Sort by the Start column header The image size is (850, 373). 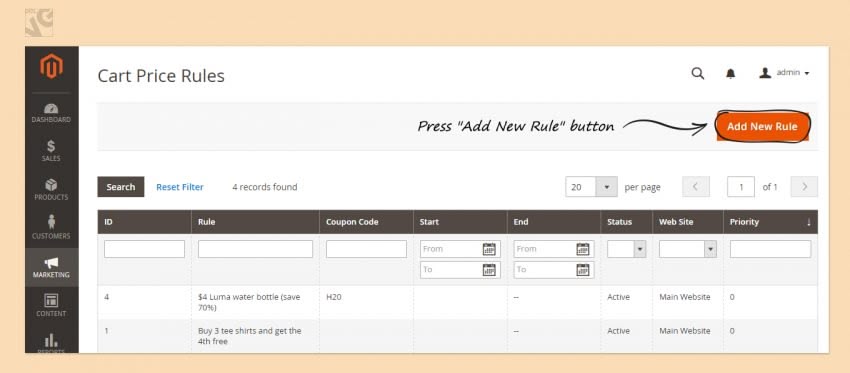pos(460,222)
